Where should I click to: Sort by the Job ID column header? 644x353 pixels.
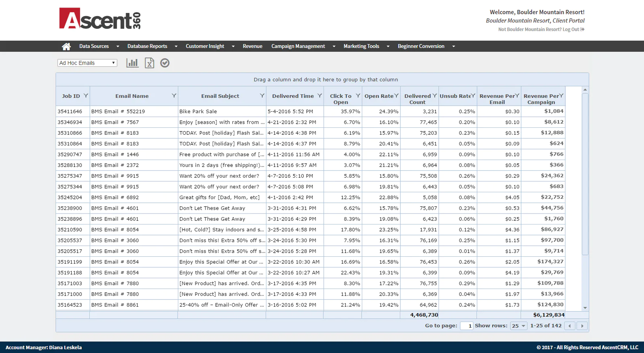[x=71, y=96]
